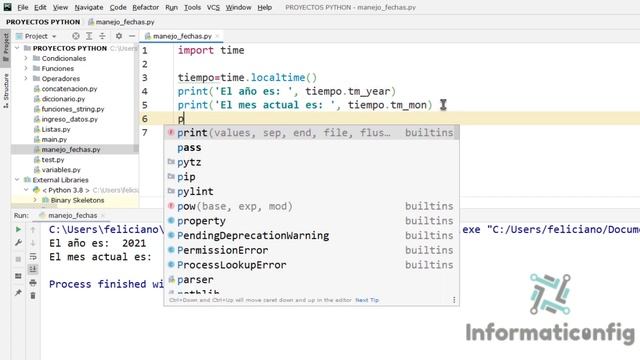Close the manejo_fechas.py editor tab
The height and width of the screenshot is (360, 640).
[x=217, y=36]
